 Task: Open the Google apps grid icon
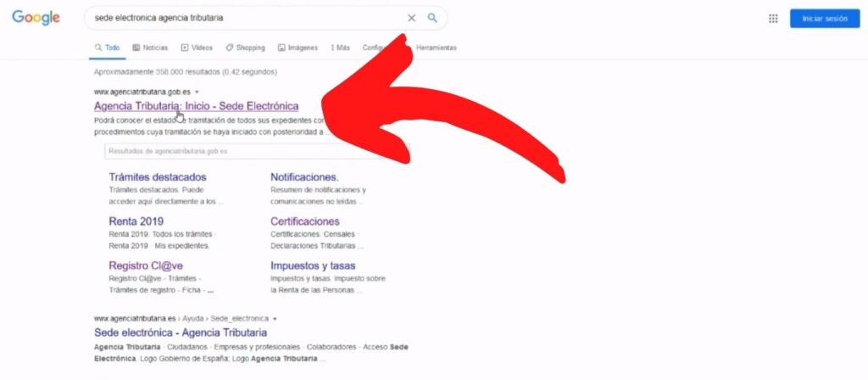[773, 19]
